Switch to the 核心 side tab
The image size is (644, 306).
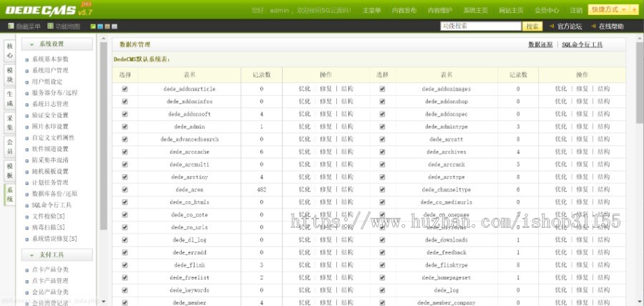click(10, 51)
